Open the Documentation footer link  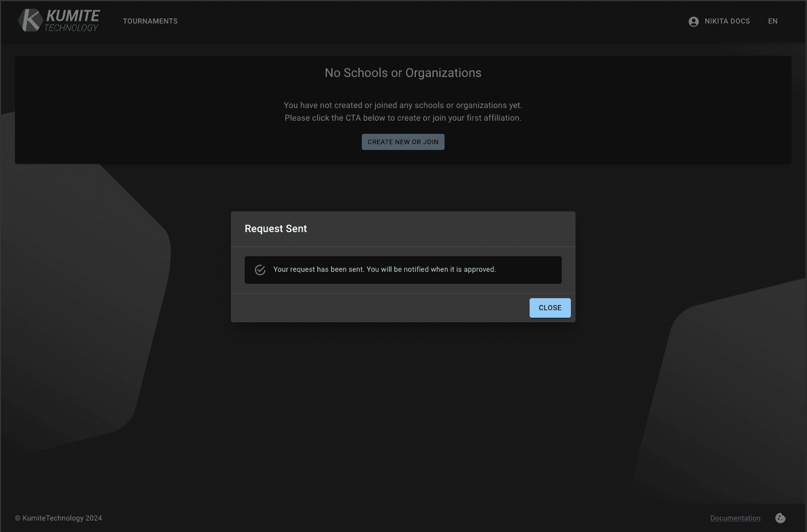(735, 518)
